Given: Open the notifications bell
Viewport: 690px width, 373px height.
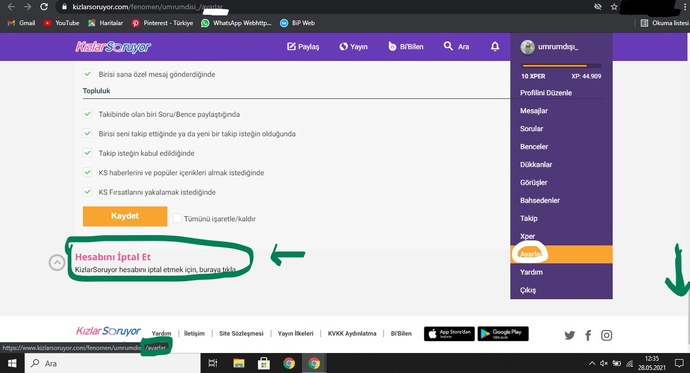Looking at the screenshot, I should click(495, 47).
